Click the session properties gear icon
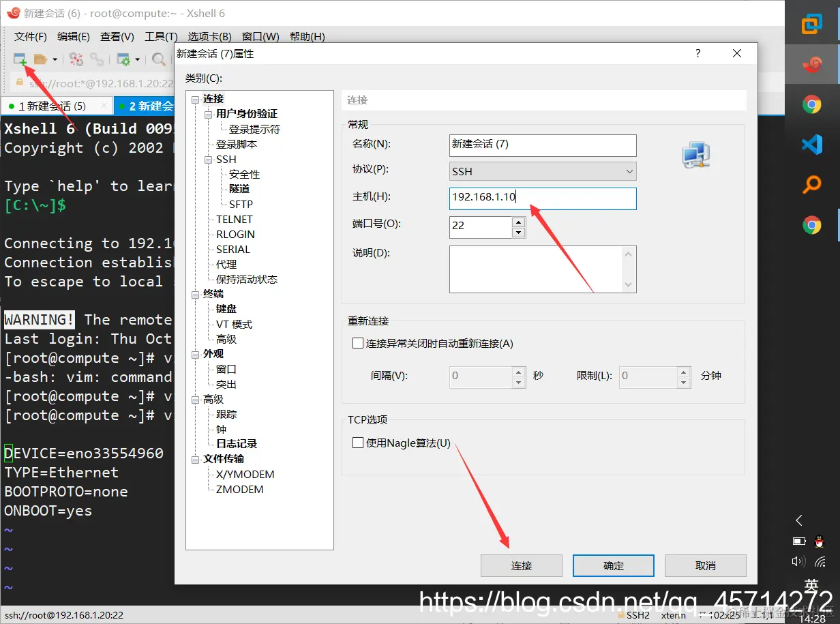The width and height of the screenshot is (840, 624). click(124, 59)
